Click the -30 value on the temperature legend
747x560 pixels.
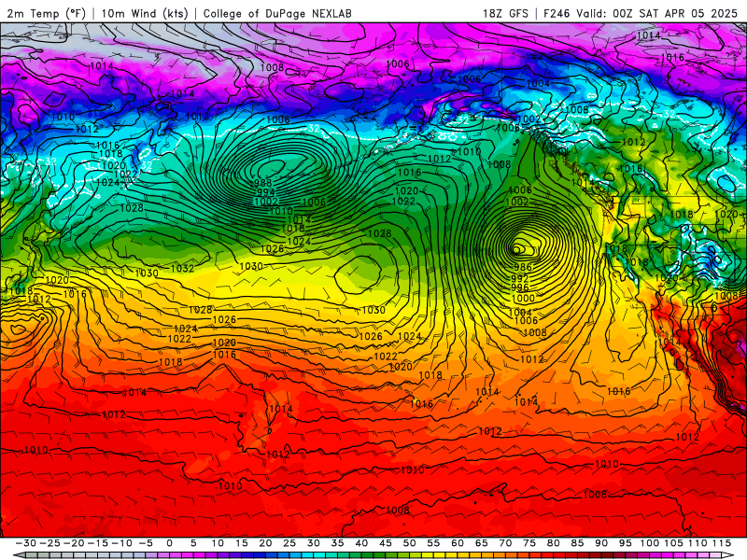[26, 543]
